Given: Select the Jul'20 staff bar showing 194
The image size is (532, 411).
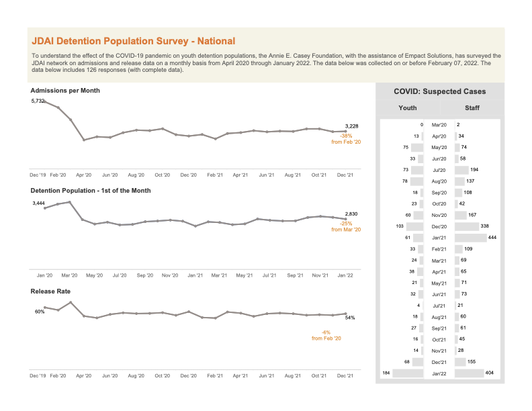Looking at the screenshot, I should tap(461, 170).
